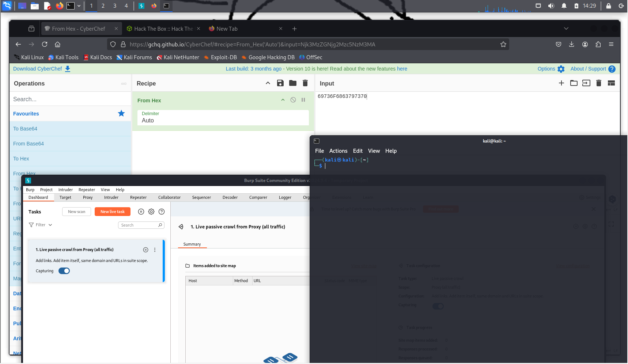Switch to the Proxy tab in Burp
This screenshot has height=364, width=628.
coord(88,197)
